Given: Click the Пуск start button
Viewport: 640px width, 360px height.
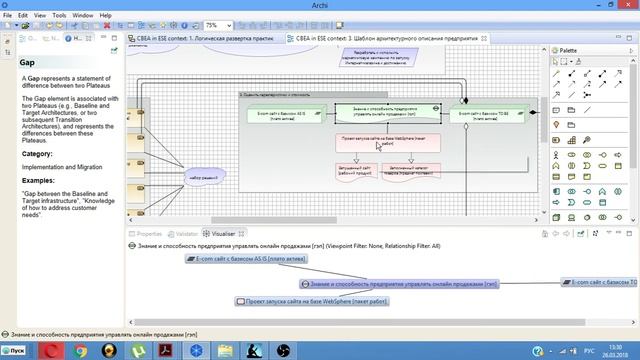Looking at the screenshot, I should 13,351.
